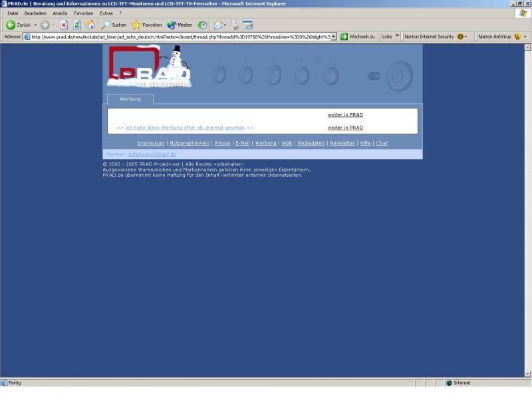Image resolution: width=532 pixels, height=399 pixels.
Task: Click 'ich habe diese Werbung öfter' link
Action: [185, 128]
